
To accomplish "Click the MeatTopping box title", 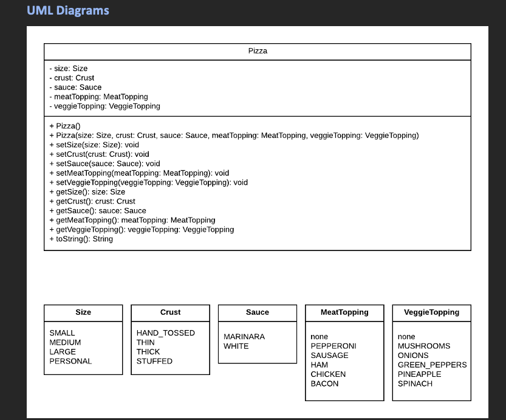I will (344, 312).
